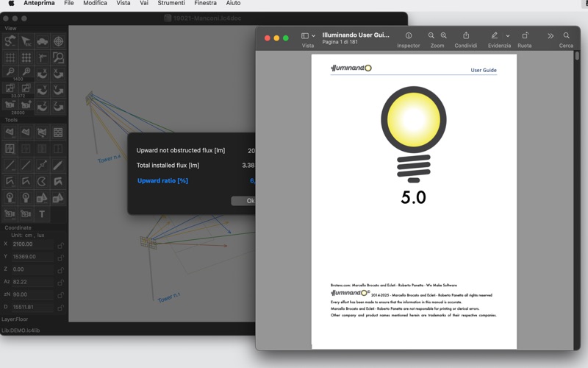Image resolution: width=588 pixels, height=368 pixels.
Task: Select the first projector camera tool
Action: pyautogui.click(x=10, y=214)
